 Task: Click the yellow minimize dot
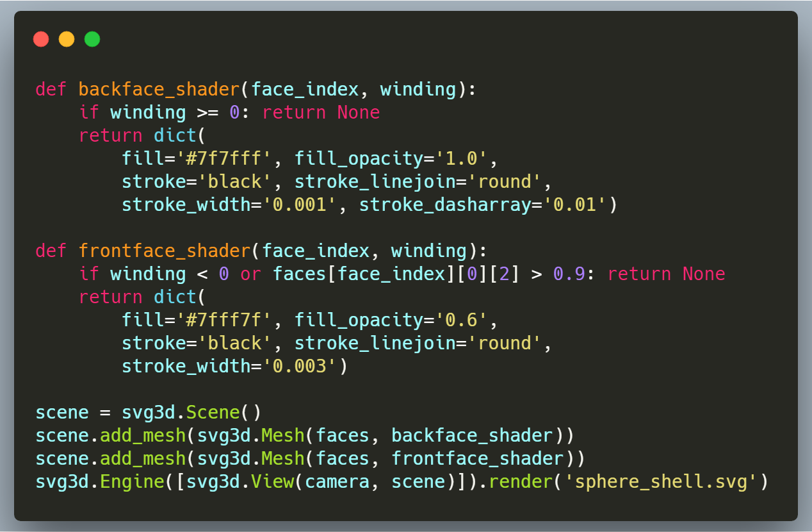[67, 39]
